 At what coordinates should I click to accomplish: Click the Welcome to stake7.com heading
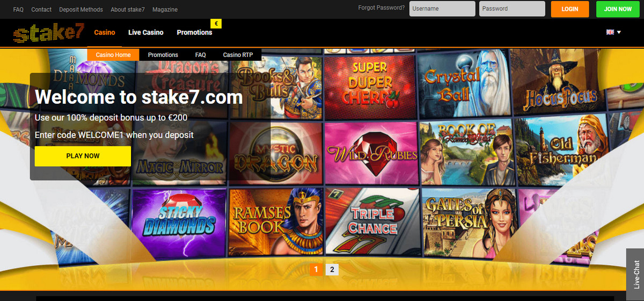coord(139,97)
